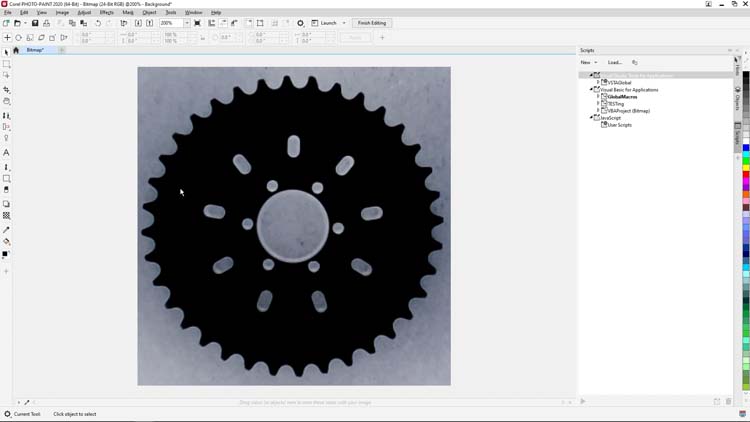Viewport: 750px width, 422px height.
Task: Open the Adjust menu
Action: (x=84, y=12)
